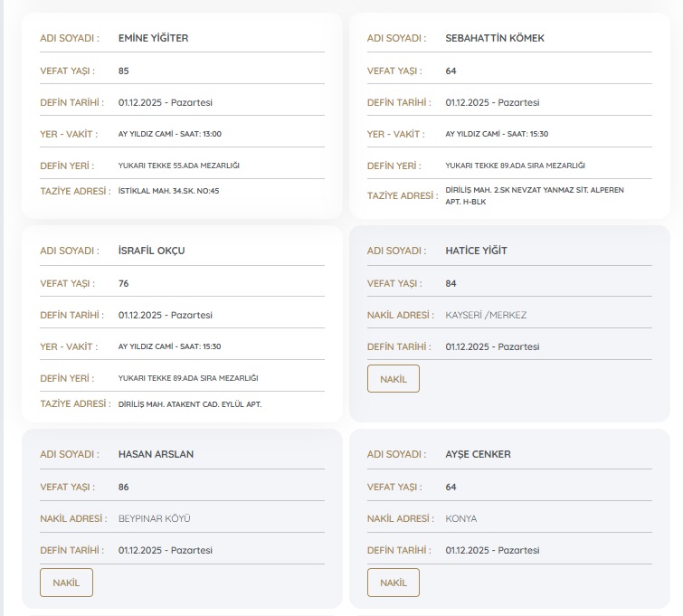The image size is (683, 616).
Task: Click burial date in Hatice Yiğit's card
Action: coord(492,346)
